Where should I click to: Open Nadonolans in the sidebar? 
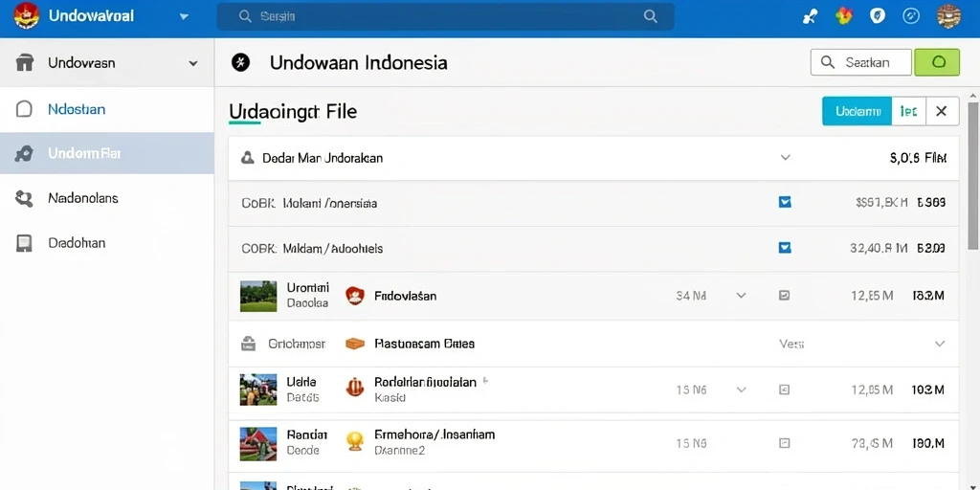83,198
